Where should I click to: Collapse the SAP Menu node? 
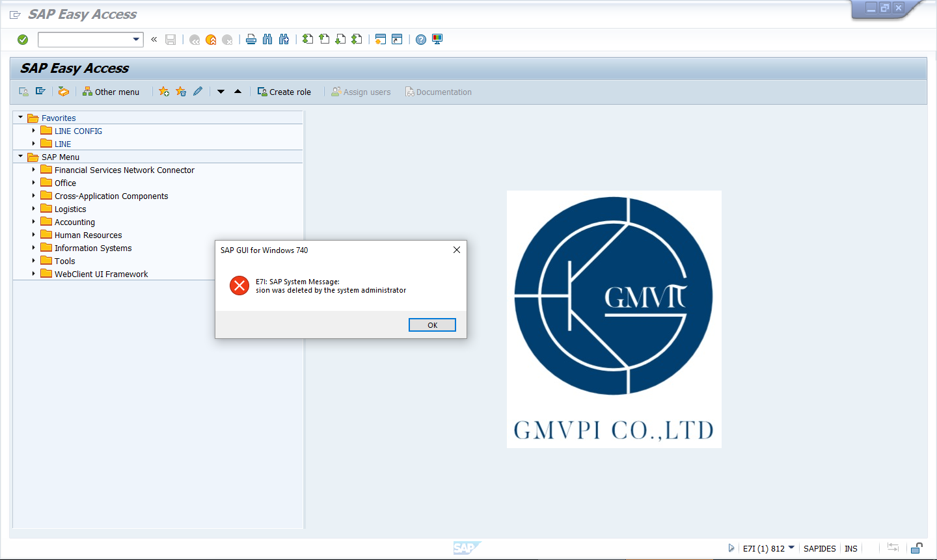[x=21, y=157]
